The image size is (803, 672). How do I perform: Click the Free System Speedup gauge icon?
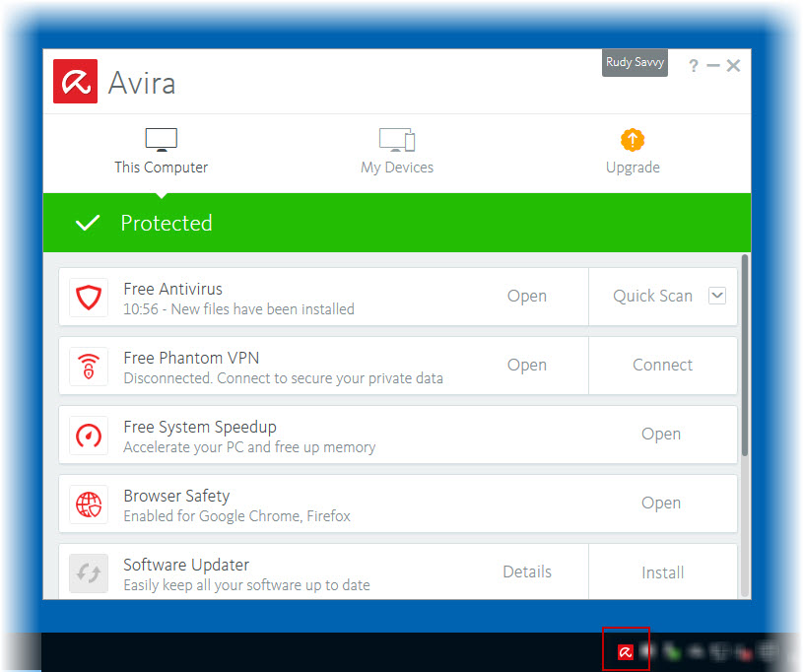89,436
